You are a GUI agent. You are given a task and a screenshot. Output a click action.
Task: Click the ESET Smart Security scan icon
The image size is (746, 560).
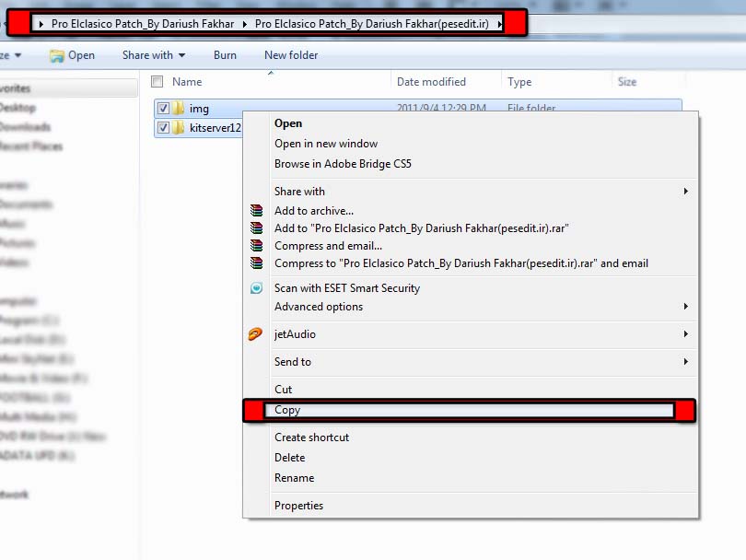coord(256,288)
